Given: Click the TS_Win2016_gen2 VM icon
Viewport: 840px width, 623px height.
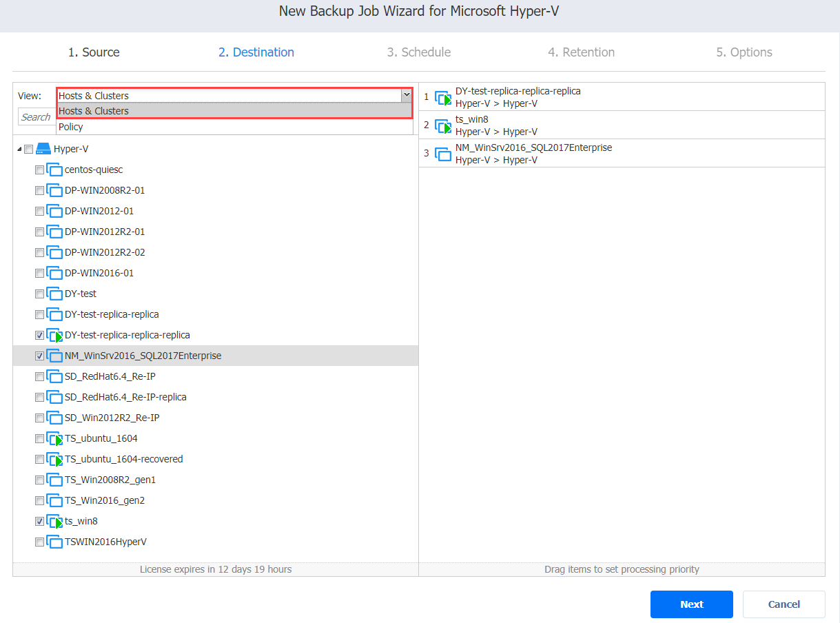Looking at the screenshot, I should (54, 500).
